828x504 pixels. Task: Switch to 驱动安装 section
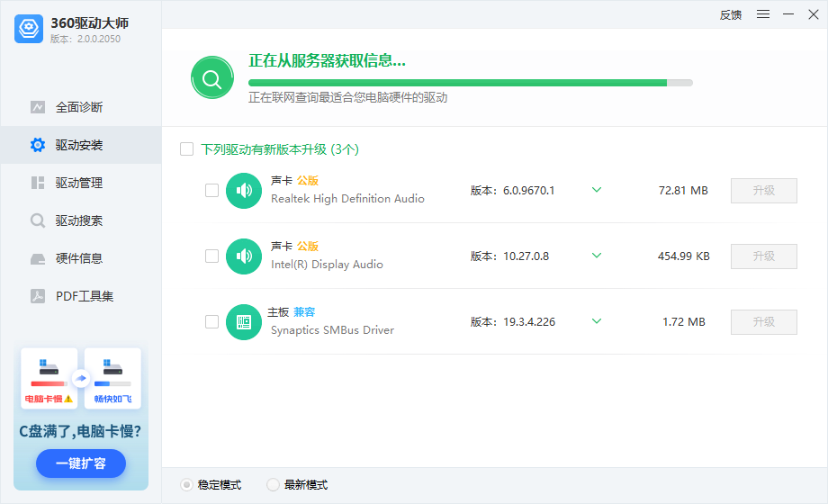tap(81, 145)
